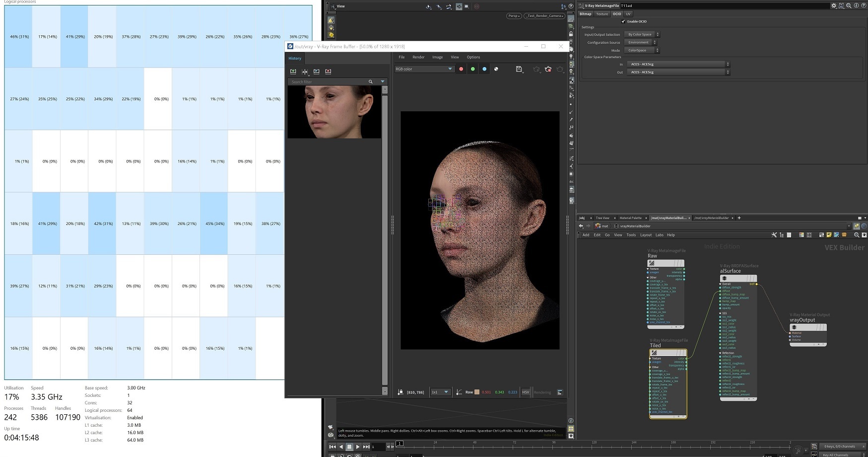Open the network editor Layout menu
Viewport: 868px width, 457px height.
click(646, 235)
